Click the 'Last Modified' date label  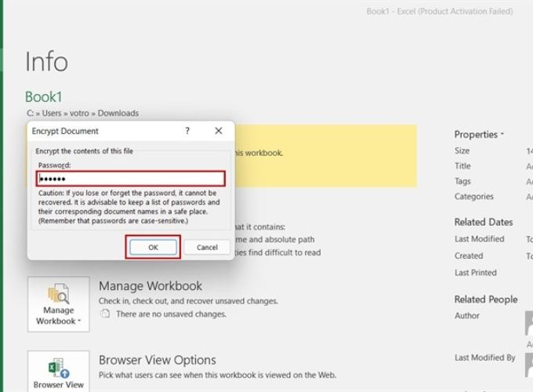coord(479,239)
